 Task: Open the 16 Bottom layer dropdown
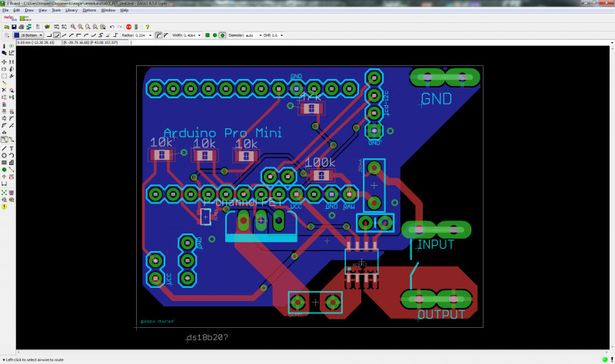pos(42,35)
